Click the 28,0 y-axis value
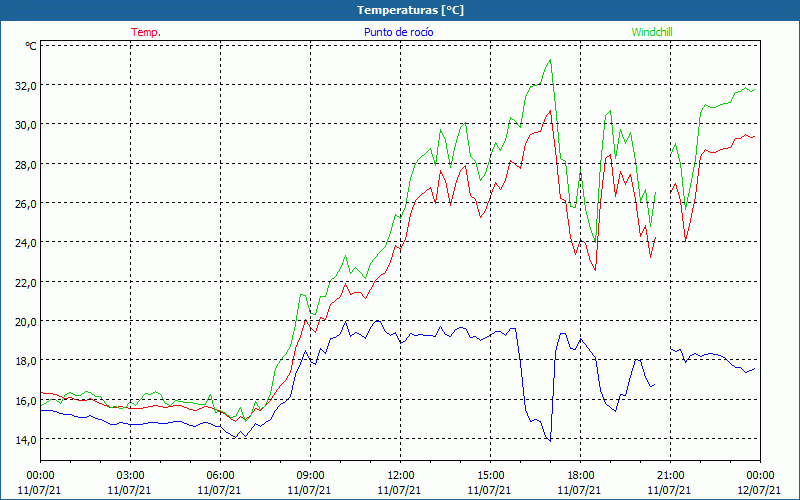This screenshot has height=500, width=800. 26,164
